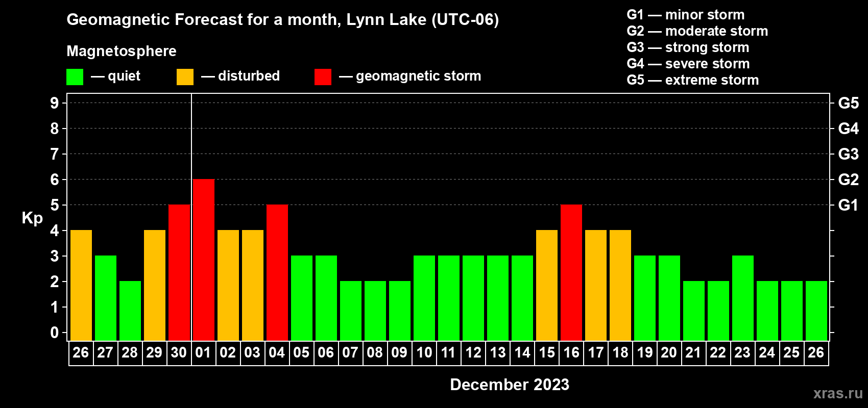This screenshot has width=868, height=408.
Task: Select the orange bar above date 29
Action: 155,286
